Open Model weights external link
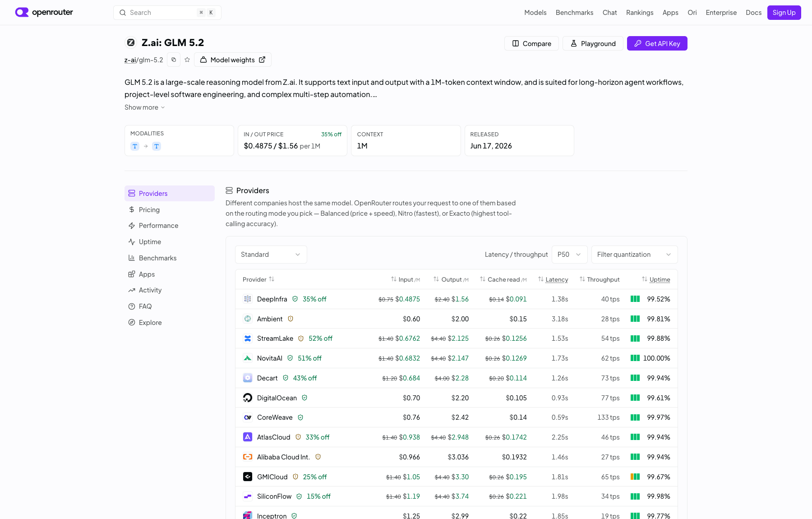Image resolution: width=812 pixels, height=519 pixels. (232, 60)
